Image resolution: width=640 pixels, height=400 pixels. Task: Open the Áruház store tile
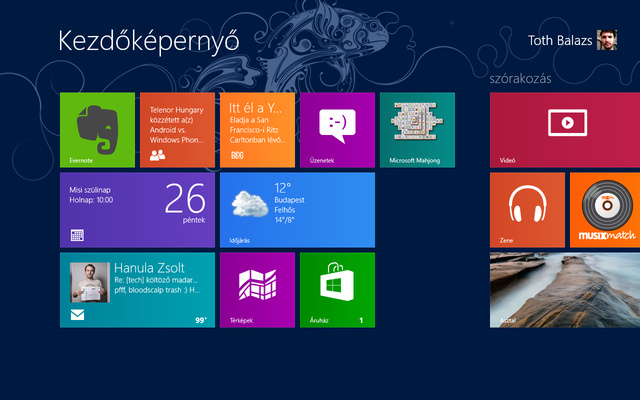point(337,290)
